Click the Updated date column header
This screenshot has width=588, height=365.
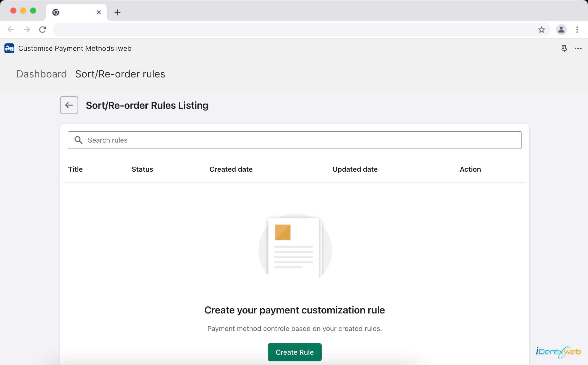click(355, 169)
